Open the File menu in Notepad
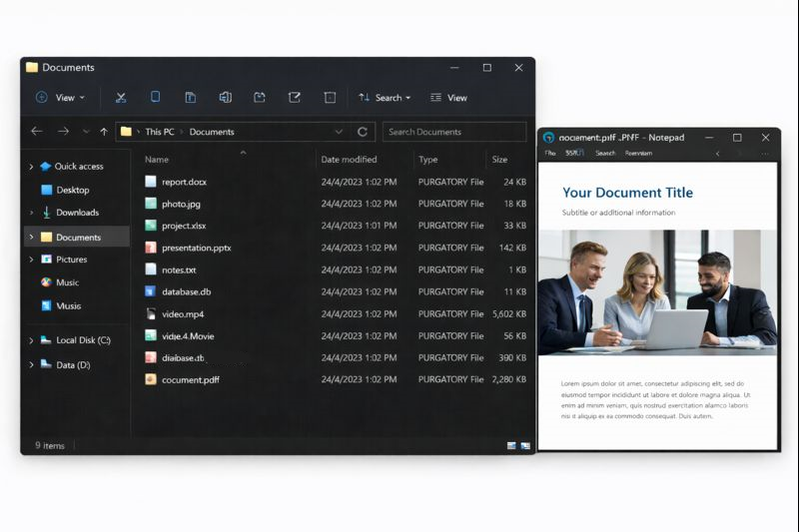 550,154
